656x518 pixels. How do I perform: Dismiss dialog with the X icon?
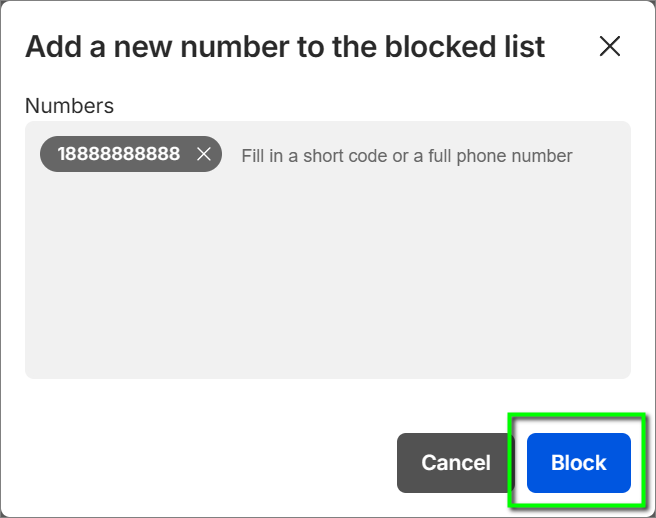pyautogui.click(x=609, y=46)
